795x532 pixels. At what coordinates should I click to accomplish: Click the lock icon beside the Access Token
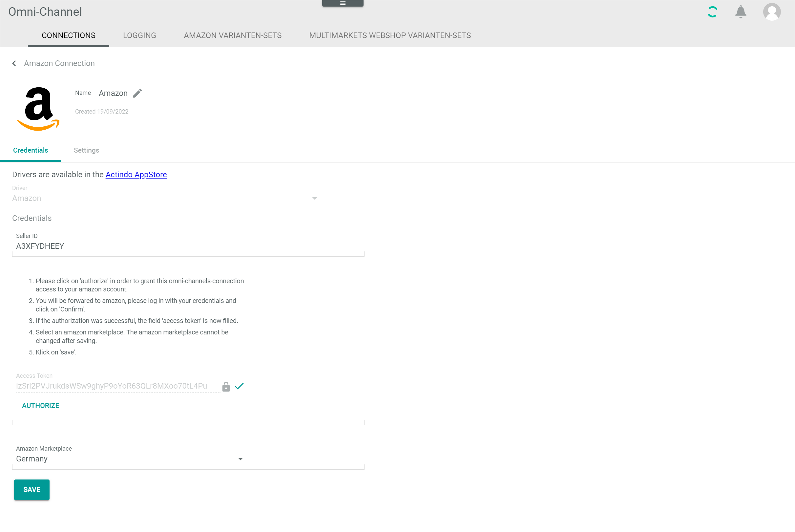(226, 386)
